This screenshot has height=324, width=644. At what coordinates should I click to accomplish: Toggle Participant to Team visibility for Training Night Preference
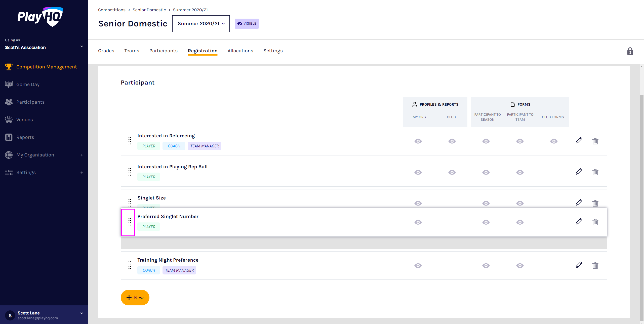point(520,266)
